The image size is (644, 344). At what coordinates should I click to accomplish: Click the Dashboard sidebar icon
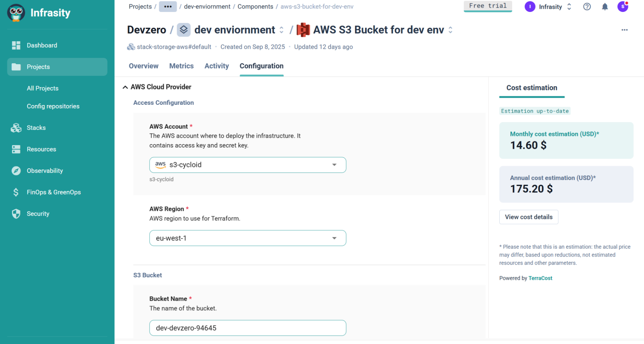coord(16,45)
